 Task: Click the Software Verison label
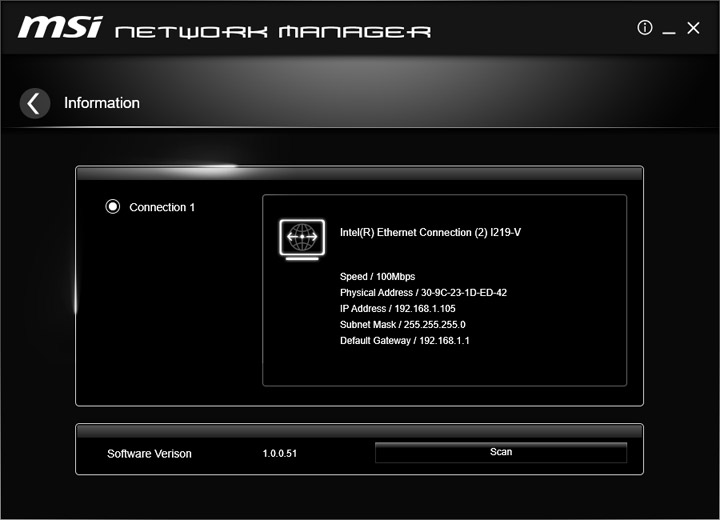[149, 454]
